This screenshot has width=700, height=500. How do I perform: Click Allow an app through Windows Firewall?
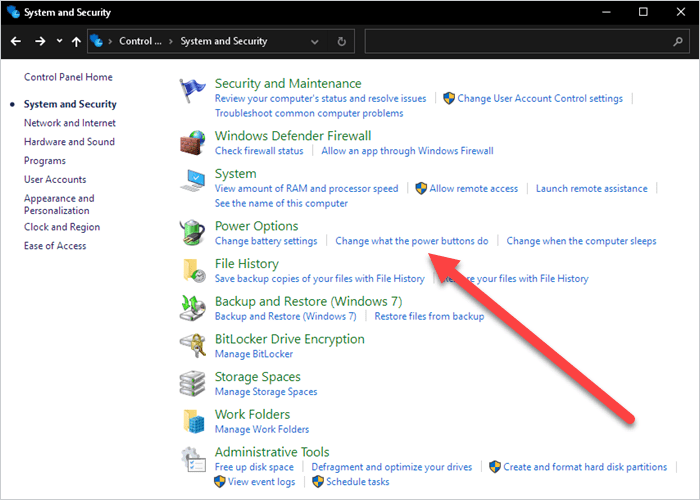tap(407, 150)
